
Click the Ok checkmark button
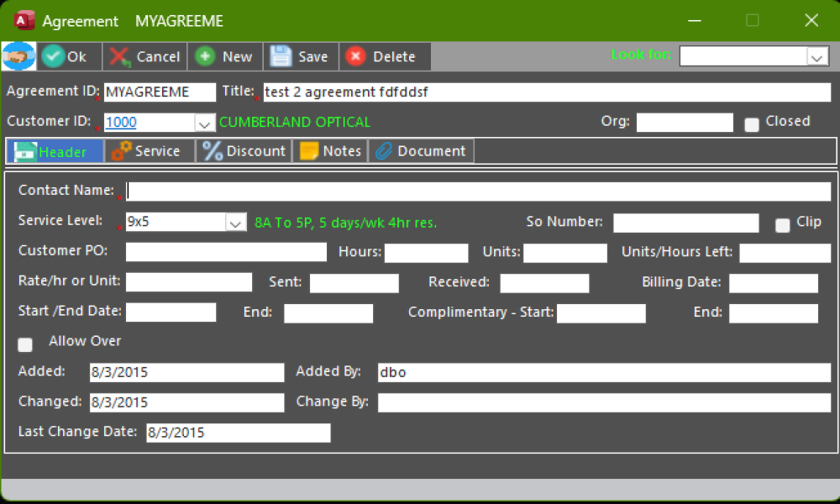pos(66,56)
